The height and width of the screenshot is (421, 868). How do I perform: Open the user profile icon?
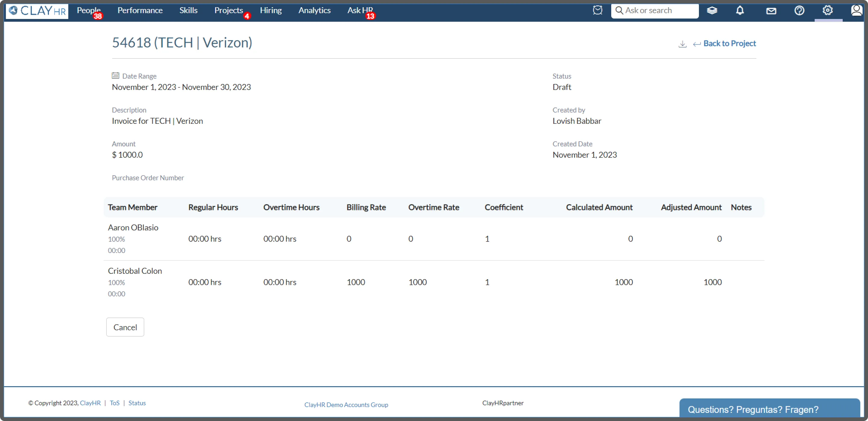pos(856,11)
